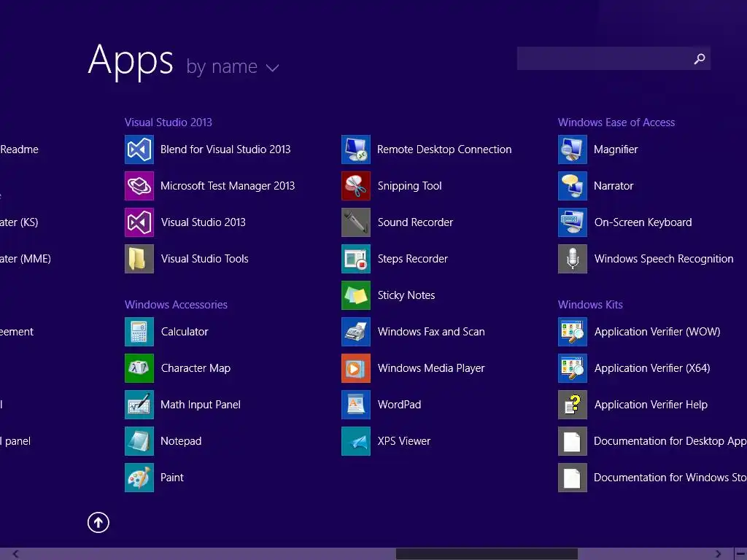Click the 'Windows Media Player' label
The height and width of the screenshot is (560, 747).
coord(430,368)
